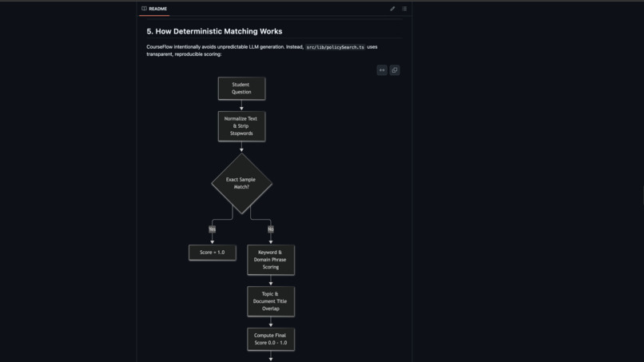This screenshot has height=362, width=644.
Task: Click the edit README pencil icon
Action: (x=392, y=9)
